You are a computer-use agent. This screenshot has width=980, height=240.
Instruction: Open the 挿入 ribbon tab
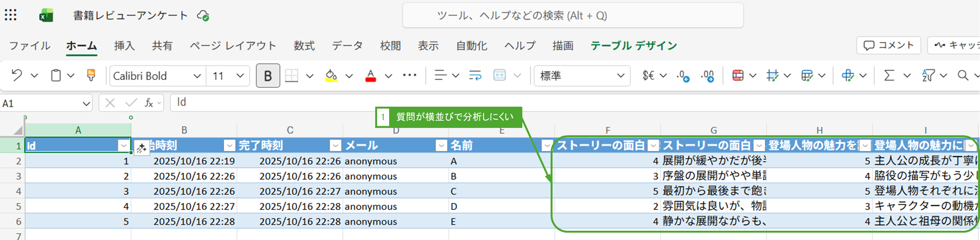pyautogui.click(x=124, y=46)
